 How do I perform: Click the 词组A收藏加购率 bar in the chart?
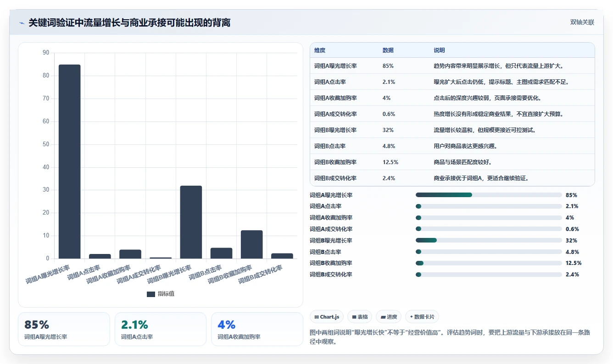pyautogui.click(x=130, y=254)
